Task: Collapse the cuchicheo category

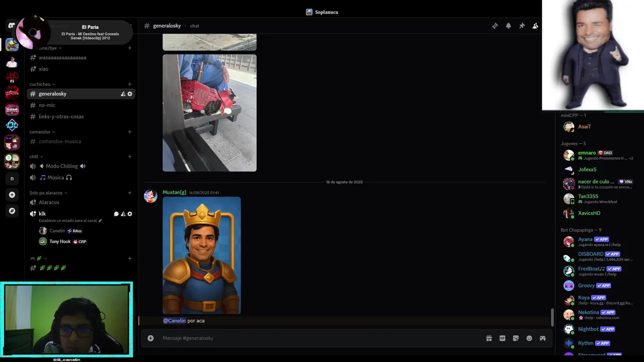Action: pyautogui.click(x=42, y=84)
